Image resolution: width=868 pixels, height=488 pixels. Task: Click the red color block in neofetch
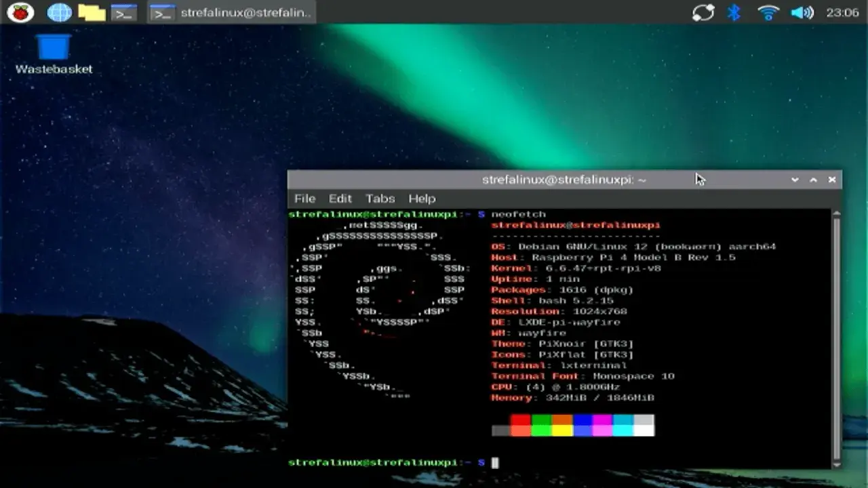click(x=521, y=420)
